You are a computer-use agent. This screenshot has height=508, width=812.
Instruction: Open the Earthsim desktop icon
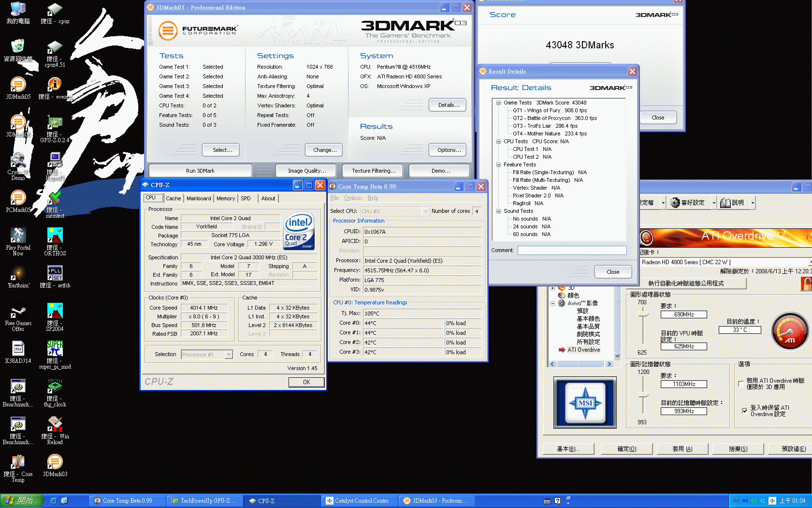[x=18, y=276]
